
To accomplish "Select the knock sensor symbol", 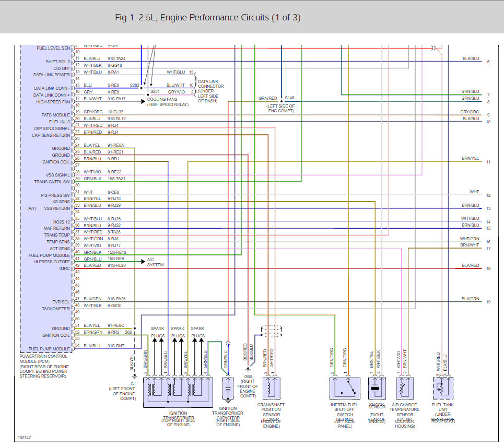I will tap(377, 389).
